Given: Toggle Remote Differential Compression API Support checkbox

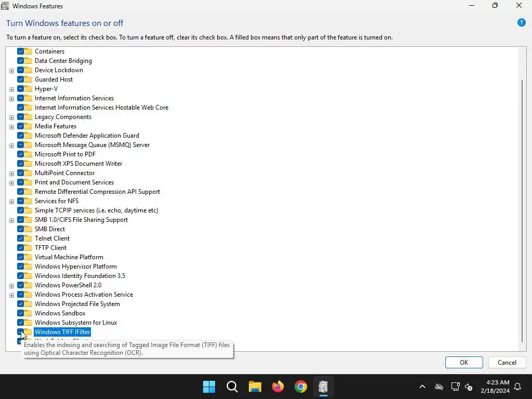Looking at the screenshot, I should tap(20, 192).
